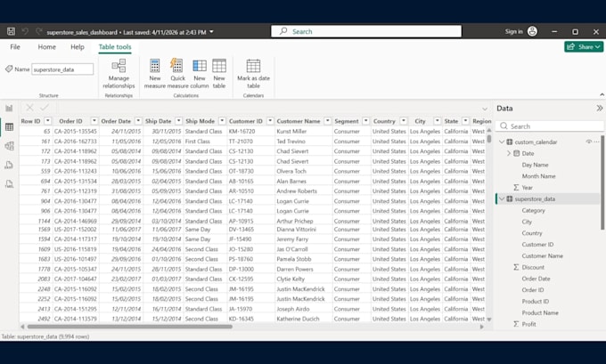
Task: Click the sigma icon next to Discount
Action: [x=516, y=267]
